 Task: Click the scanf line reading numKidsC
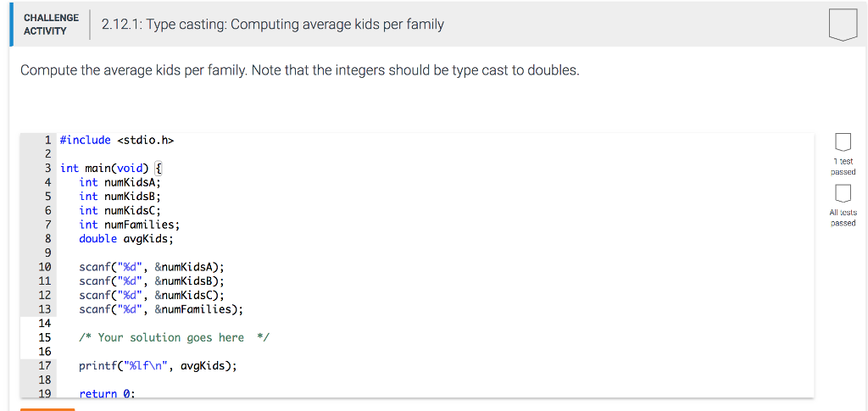(151, 295)
